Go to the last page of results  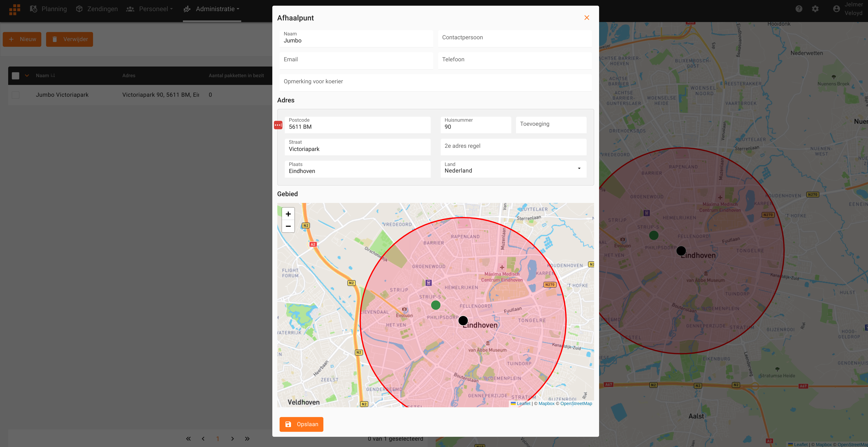[247, 439]
